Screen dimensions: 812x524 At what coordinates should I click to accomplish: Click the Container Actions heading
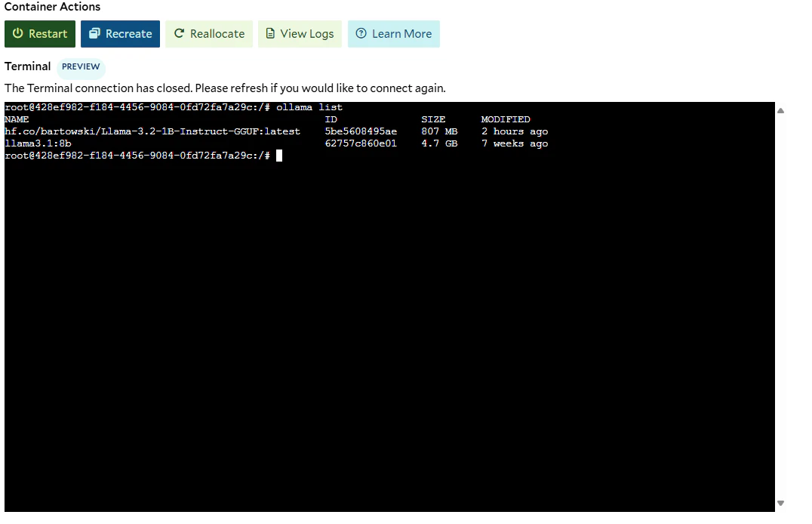tap(52, 7)
